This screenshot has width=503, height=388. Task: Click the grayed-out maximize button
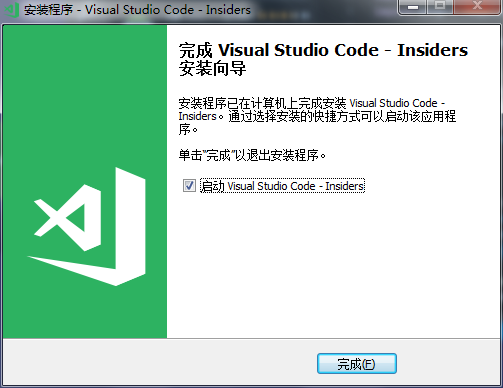(440, 7)
